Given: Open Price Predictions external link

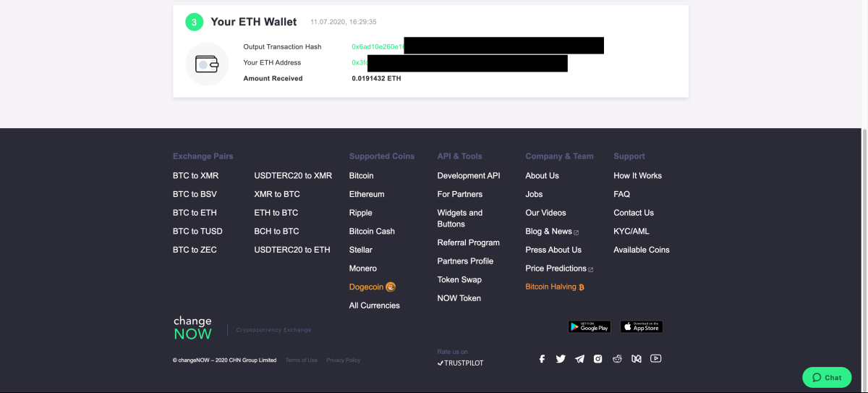Looking at the screenshot, I should pyautogui.click(x=559, y=269).
